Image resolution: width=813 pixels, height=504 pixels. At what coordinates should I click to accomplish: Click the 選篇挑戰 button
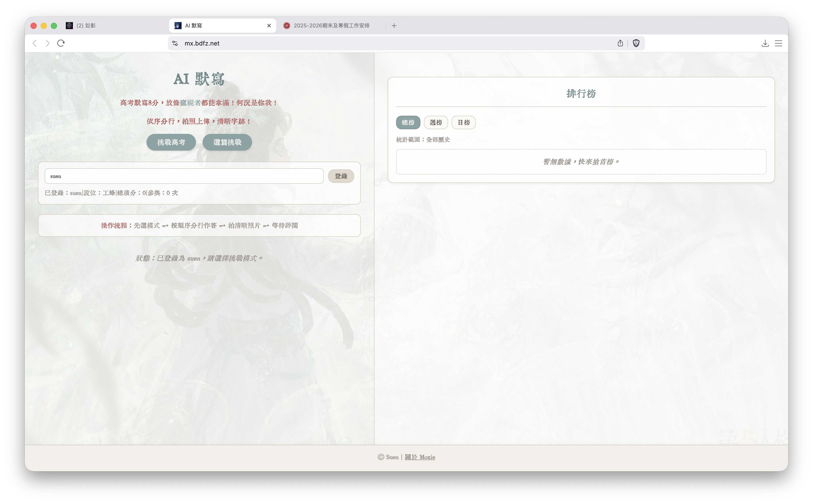pyautogui.click(x=227, y=142)
